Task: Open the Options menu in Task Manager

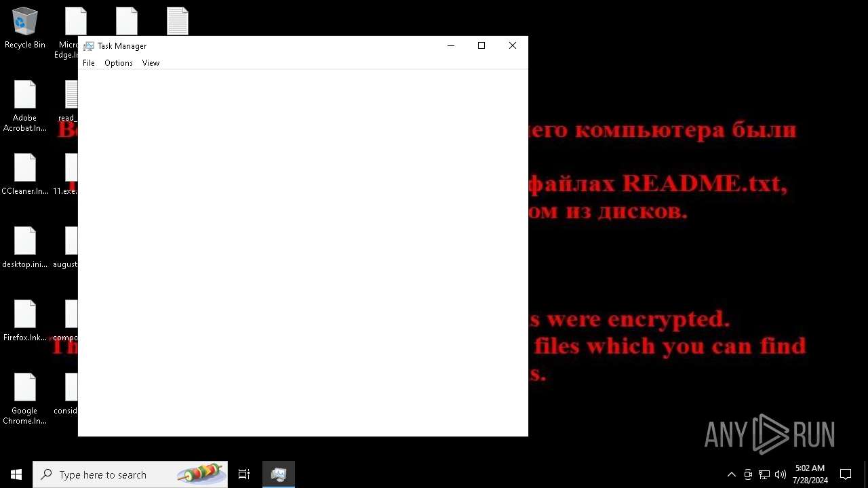Action: coord(119,63)
